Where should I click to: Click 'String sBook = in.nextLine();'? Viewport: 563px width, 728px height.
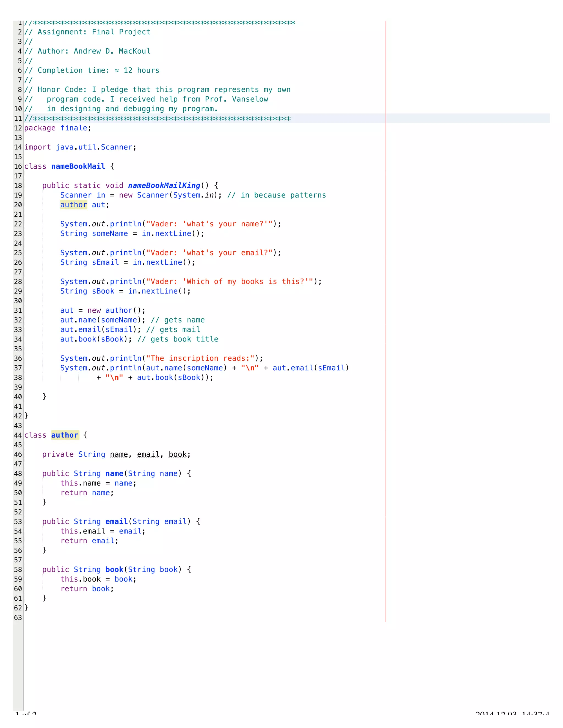[125, 291]
